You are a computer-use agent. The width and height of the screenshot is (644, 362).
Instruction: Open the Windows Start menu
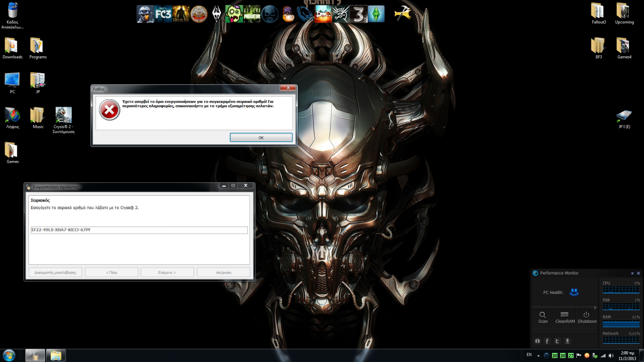9,355
